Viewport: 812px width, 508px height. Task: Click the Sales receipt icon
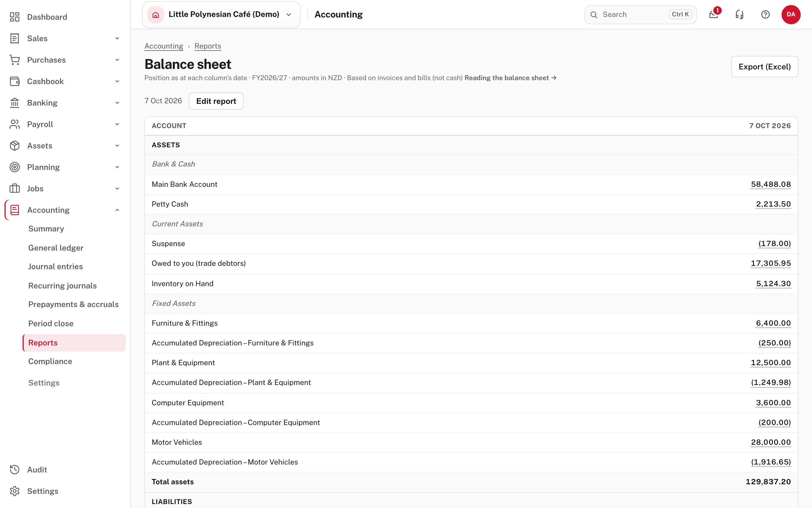[x=14, y=38]
